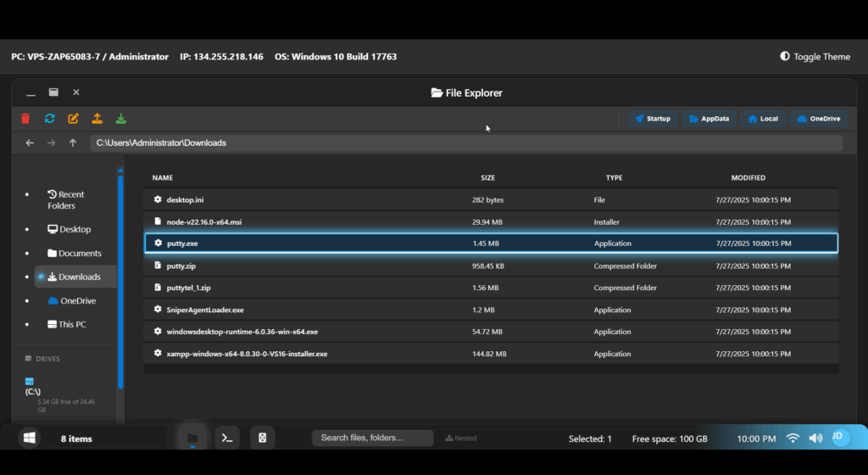Toggle Theme in the top bar

click(815, 57)
